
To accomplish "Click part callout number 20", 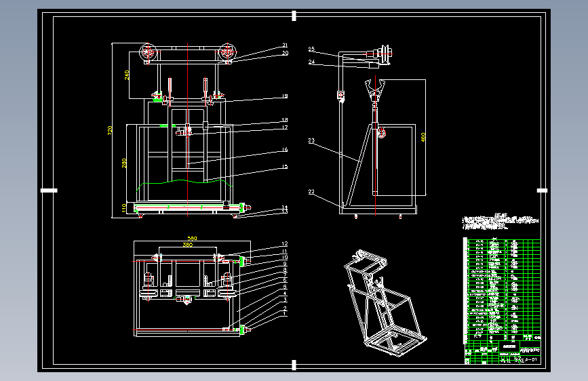I will (285, 54).
